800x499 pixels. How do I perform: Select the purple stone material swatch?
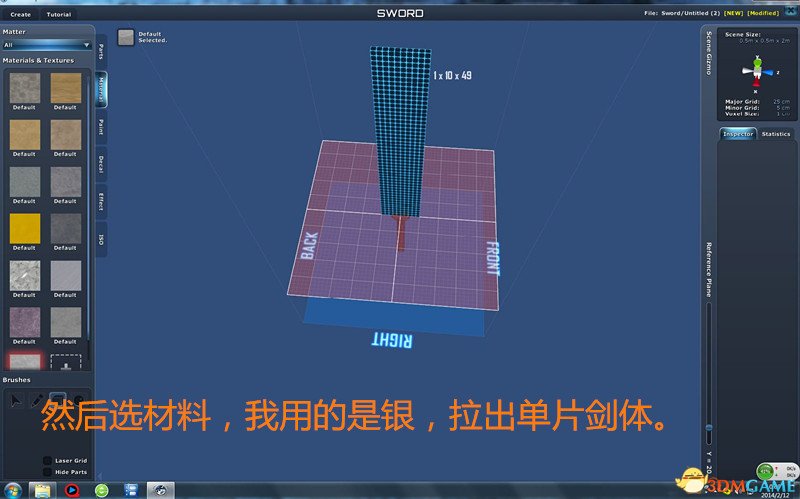tap(24, 322)
